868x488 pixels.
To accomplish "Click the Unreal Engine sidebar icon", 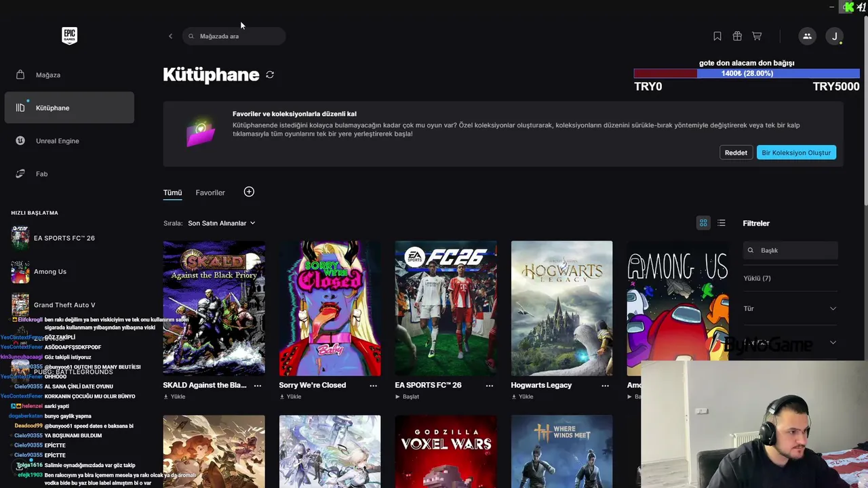I will click(20, 141).
